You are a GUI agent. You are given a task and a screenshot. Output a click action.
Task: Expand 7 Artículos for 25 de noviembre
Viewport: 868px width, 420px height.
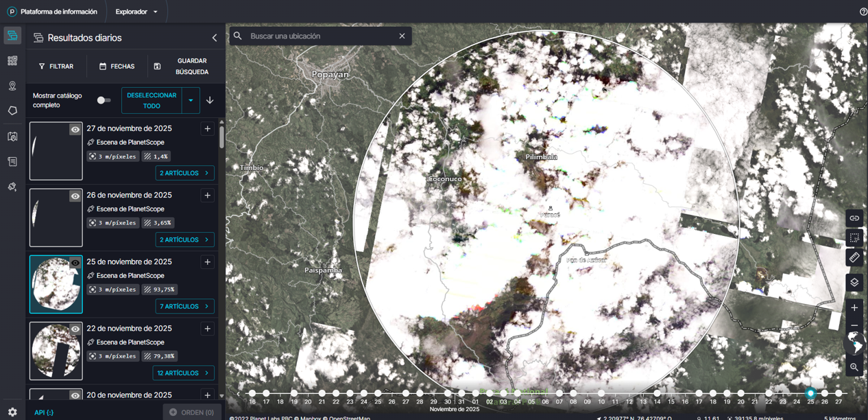coord(184,306)
